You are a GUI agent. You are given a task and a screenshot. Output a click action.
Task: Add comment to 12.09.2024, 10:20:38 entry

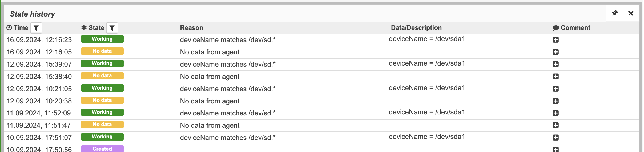(556, 101)
